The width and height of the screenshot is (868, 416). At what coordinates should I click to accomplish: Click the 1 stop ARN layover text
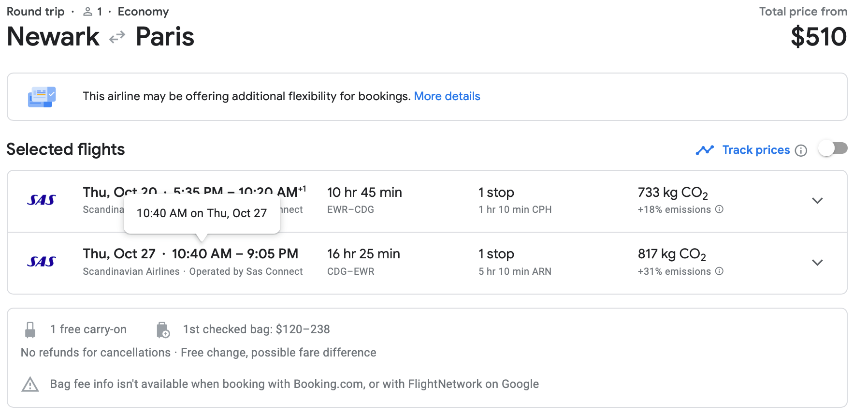(x=515, y=271)
